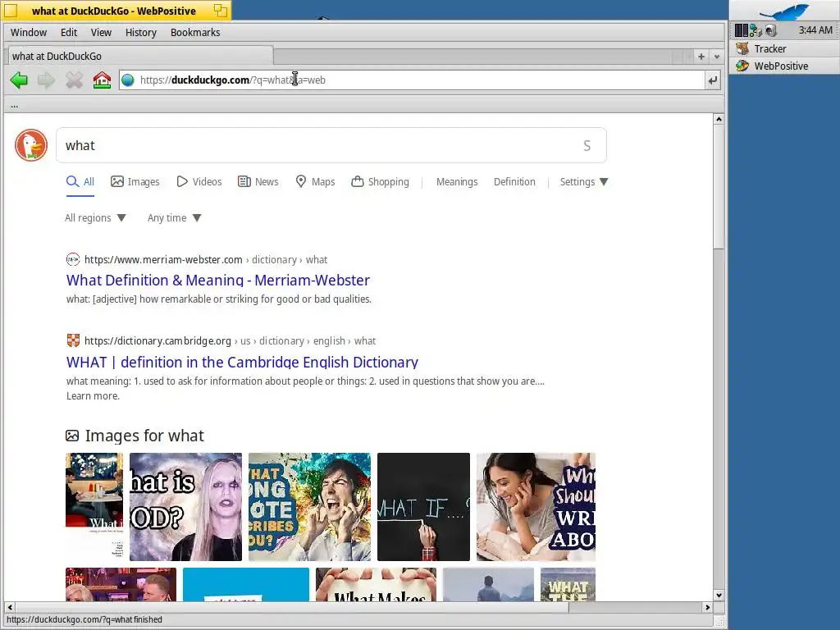The image size is (840, 630).
Task: Select the All search tab
Action: click(80, 181)
